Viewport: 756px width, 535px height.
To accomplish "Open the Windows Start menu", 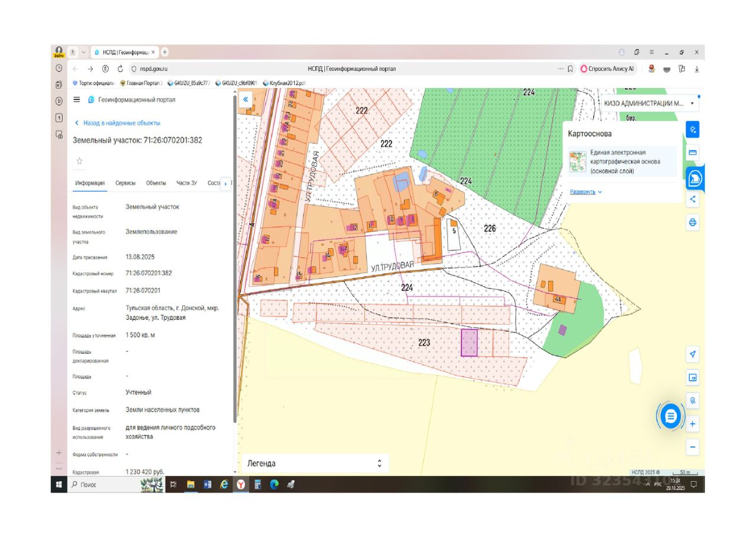I will pos(59,485).
